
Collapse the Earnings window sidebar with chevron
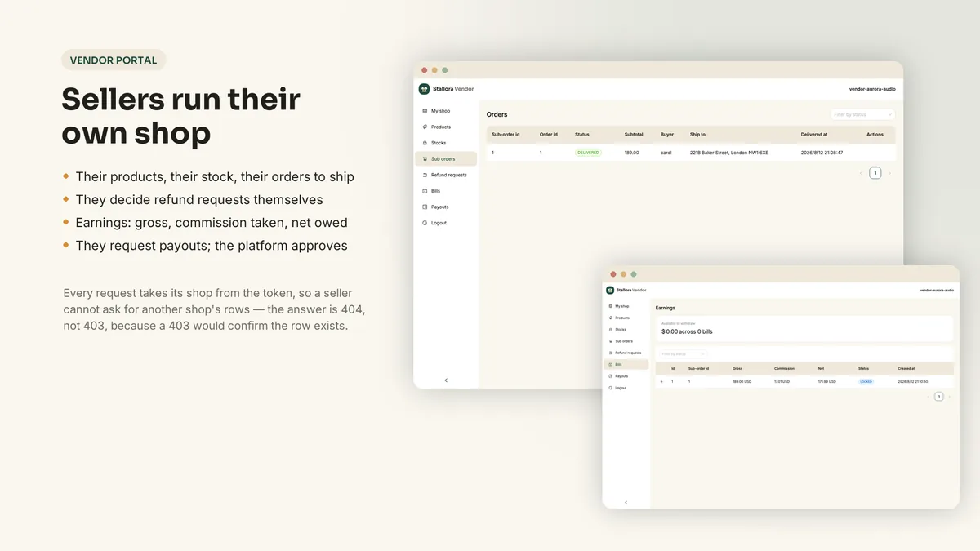[x=626, y=502]
